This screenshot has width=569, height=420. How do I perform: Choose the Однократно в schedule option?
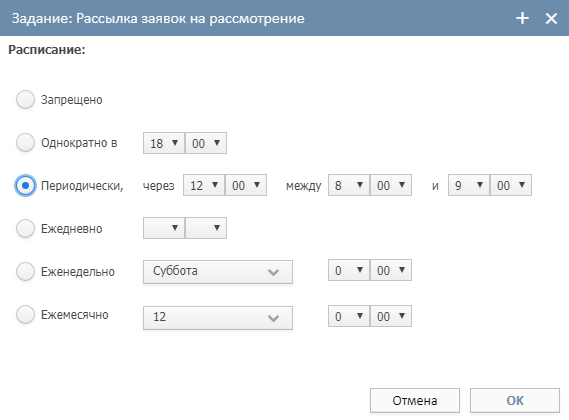(25, 142)
